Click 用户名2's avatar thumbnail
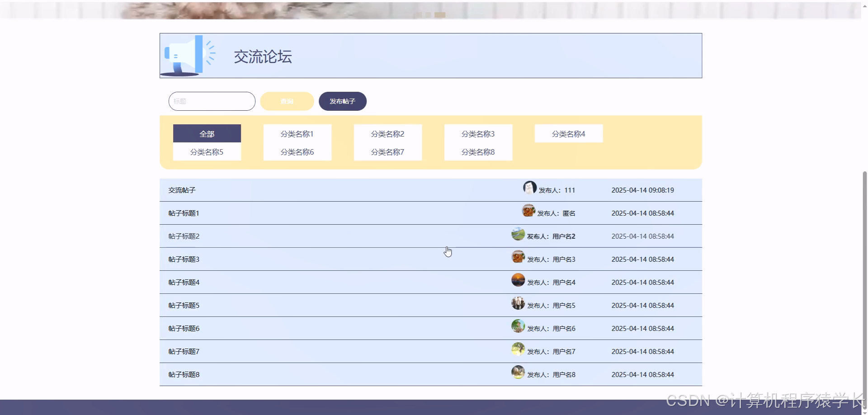 click(x=517, y=234)
